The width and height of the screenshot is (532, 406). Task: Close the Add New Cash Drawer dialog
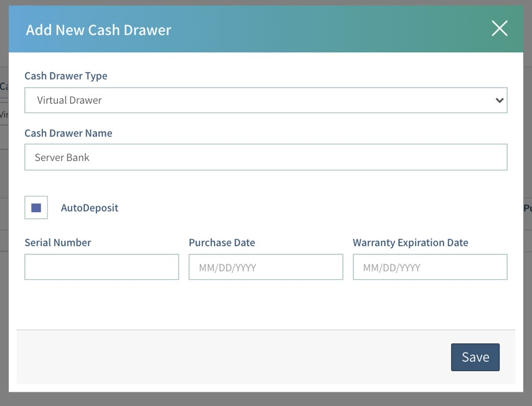click(x=499, y=29)
